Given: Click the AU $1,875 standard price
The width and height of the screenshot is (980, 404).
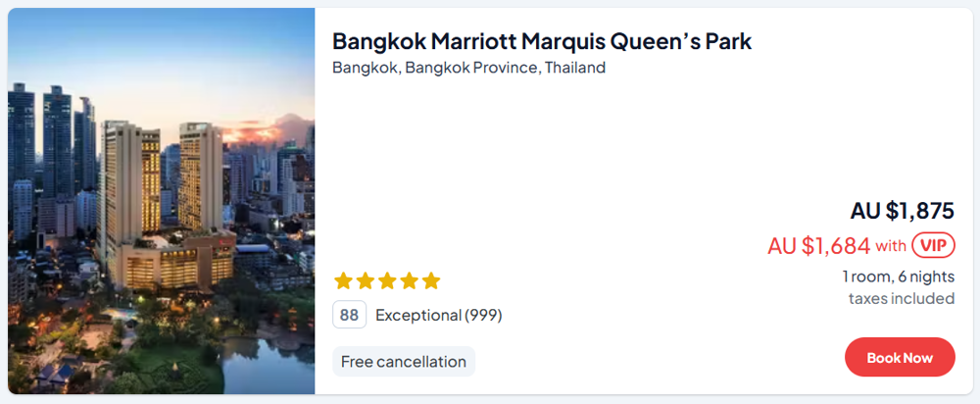Looking at the screenshot, I should [902, 210].
